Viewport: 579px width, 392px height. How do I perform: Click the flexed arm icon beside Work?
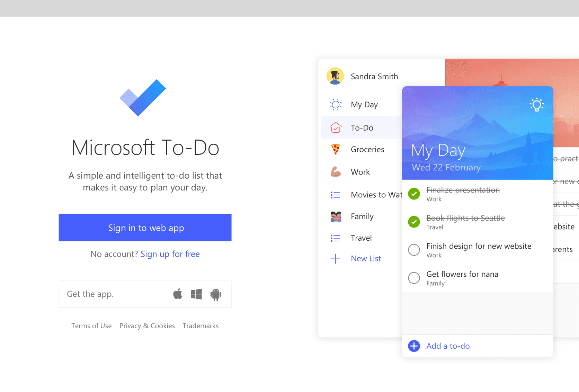coord(336,172)
